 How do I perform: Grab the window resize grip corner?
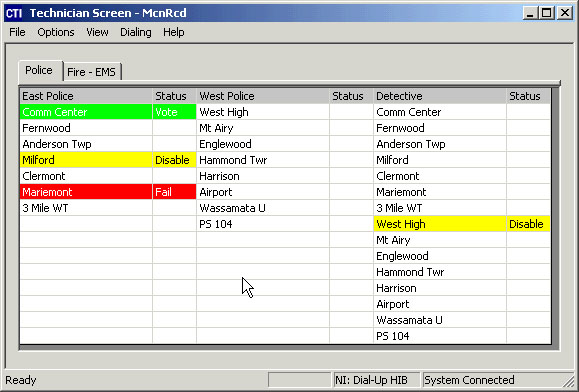569,382
